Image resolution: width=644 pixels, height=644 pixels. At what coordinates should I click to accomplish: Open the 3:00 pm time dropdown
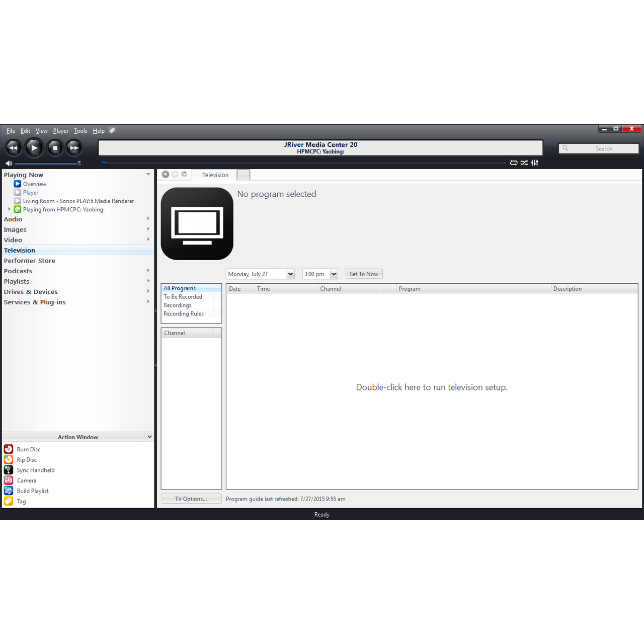tap(334, 274)
